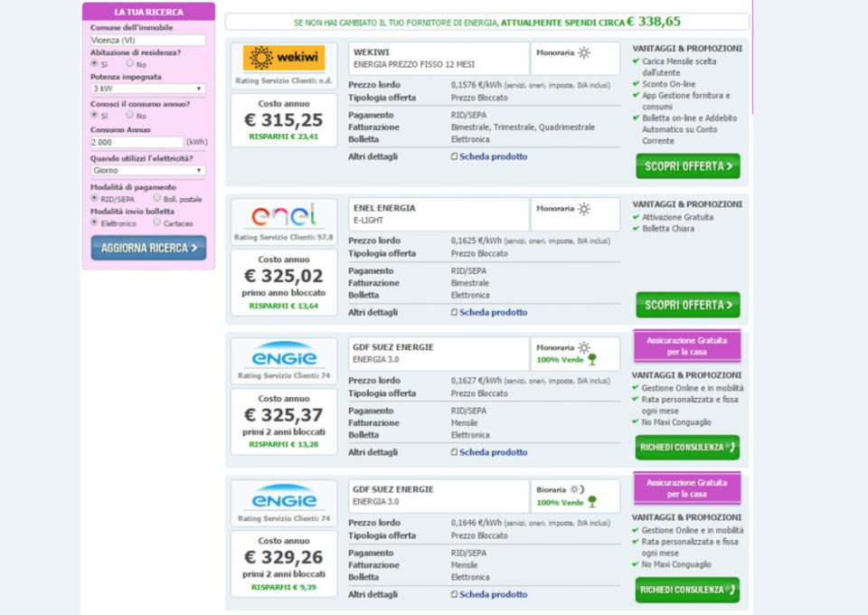Choose Boll. postale payment method
Image resolution: width=868 pixels, height=615 pixels.
(157, 198)
